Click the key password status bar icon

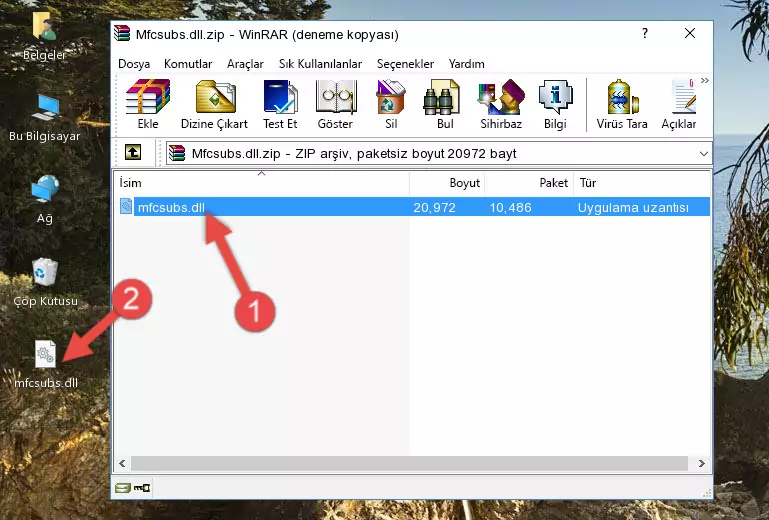click(x=142, y=488)
